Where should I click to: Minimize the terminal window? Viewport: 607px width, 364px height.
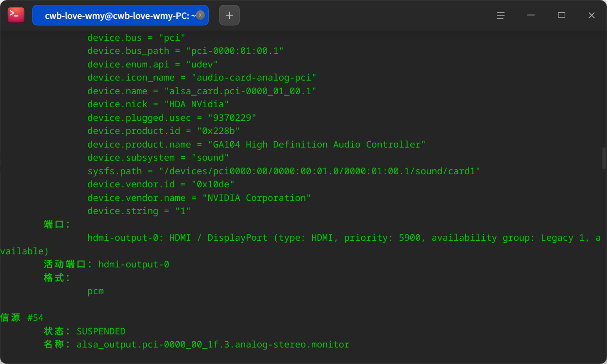[531, 15]
